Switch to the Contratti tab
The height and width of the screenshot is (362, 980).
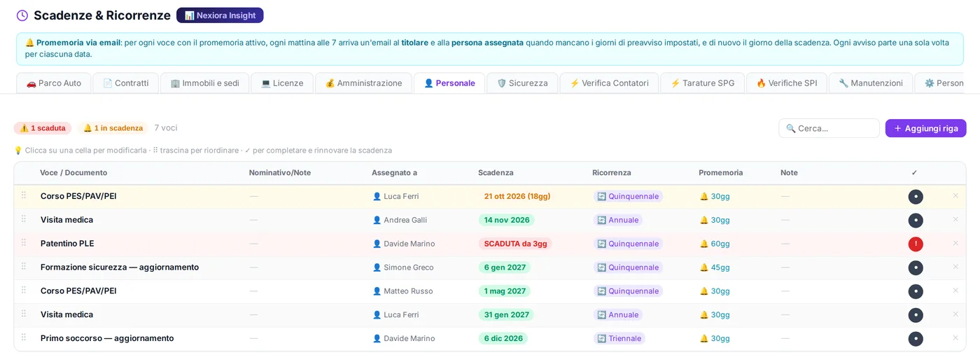(x=125, y=83)
